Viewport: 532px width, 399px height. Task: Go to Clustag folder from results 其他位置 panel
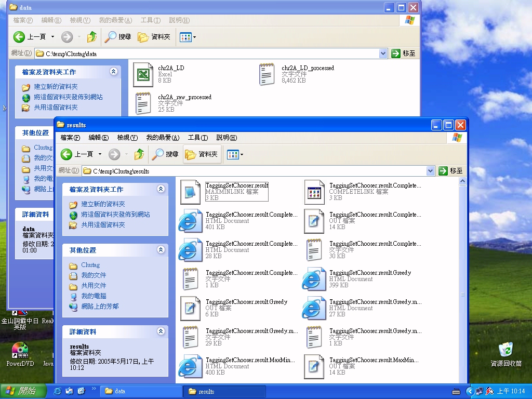[x=90, y=264]
